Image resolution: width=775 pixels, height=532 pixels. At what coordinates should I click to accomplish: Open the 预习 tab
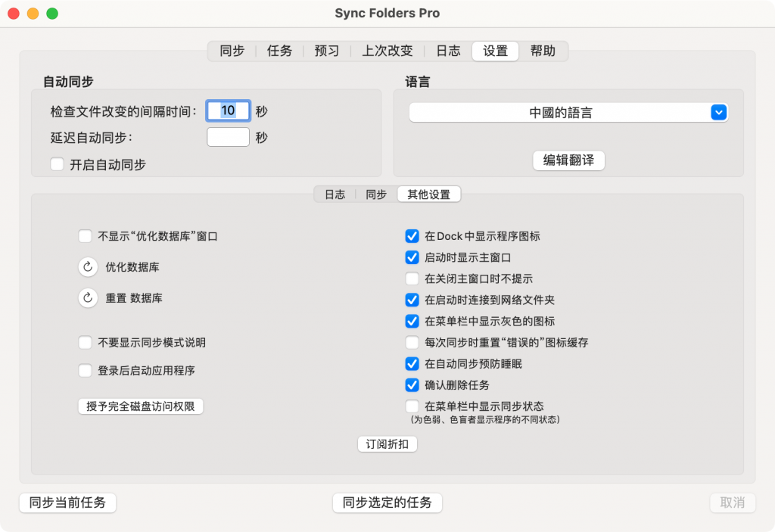coord(326,51)
